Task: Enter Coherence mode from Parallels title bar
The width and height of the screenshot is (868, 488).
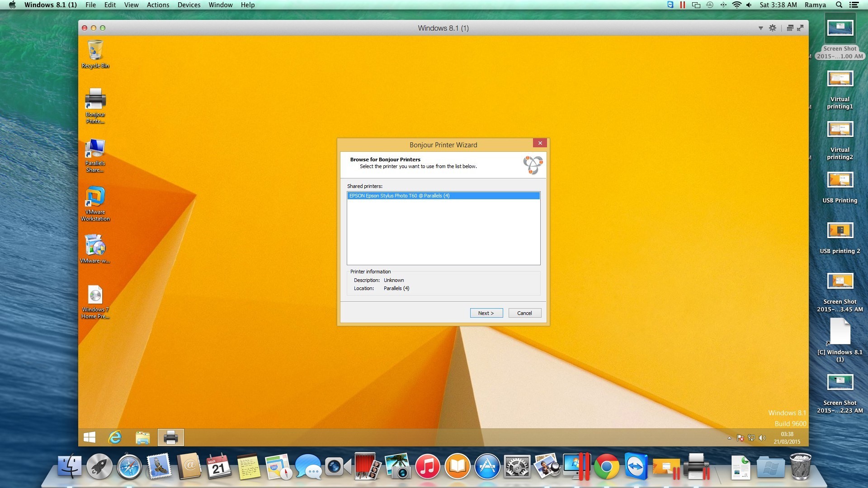Action: tap(790, 28)
